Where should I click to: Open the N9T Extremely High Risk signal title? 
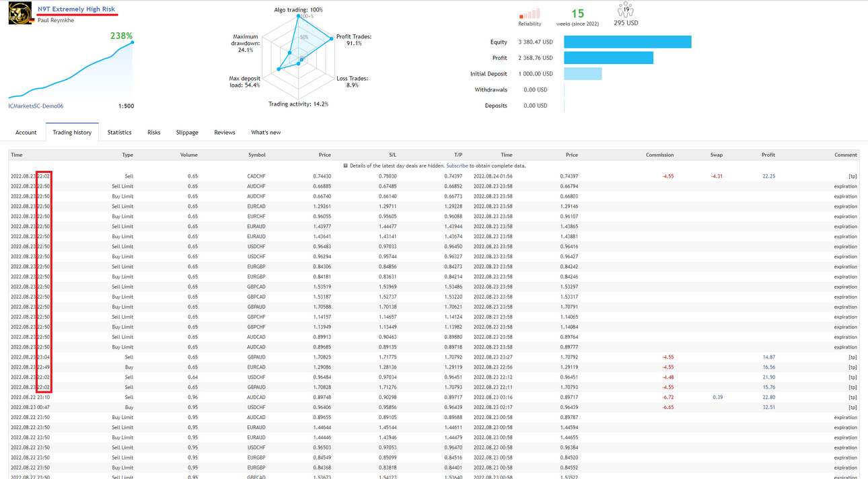pyautogui.click(x=76, y=9)
